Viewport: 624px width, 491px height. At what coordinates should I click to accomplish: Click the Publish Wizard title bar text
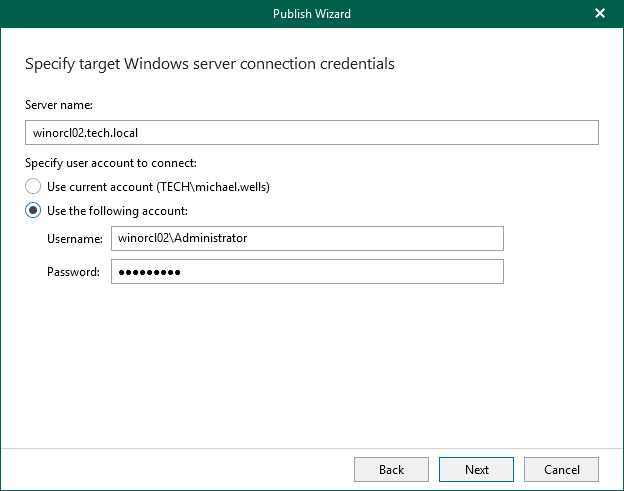pyautogui.click(x=311, y=14)
